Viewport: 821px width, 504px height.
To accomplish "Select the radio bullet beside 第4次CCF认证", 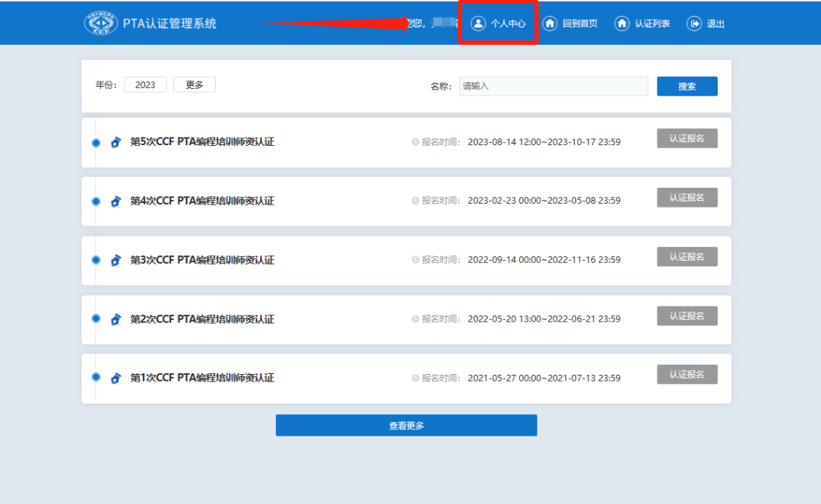I will pyautogui.click(x=94, y=201).
